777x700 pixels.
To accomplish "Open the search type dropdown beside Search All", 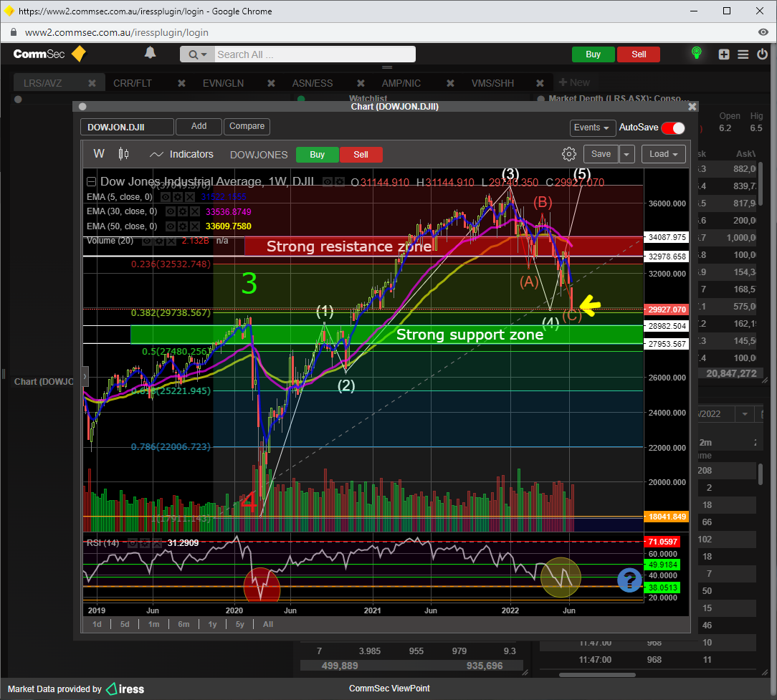I will coord(197,54).
